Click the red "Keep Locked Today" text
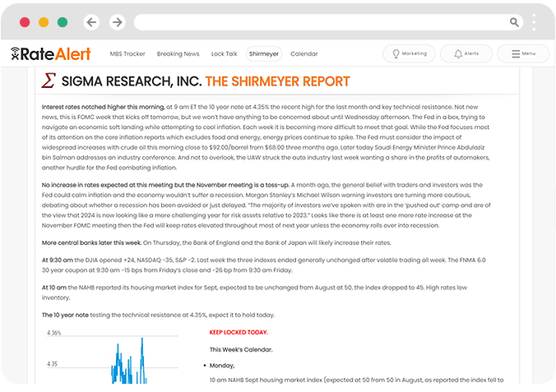 [x=239, y=333]
